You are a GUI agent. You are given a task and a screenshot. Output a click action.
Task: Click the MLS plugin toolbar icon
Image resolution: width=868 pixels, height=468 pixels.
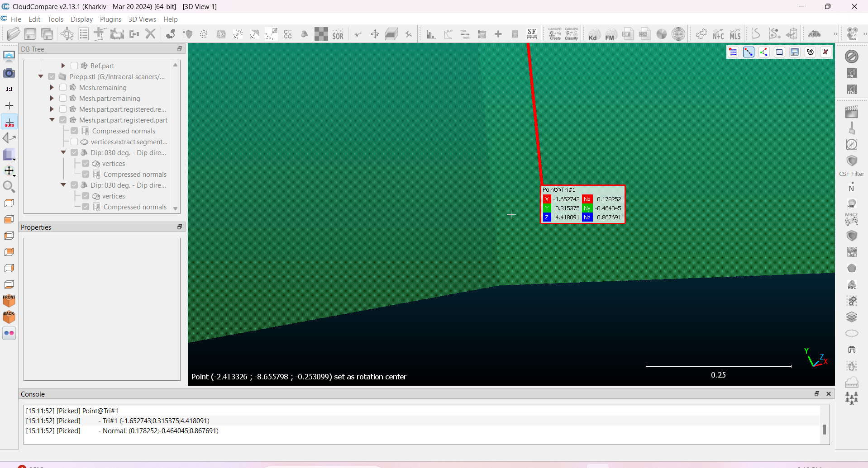(x=735, y=34)
